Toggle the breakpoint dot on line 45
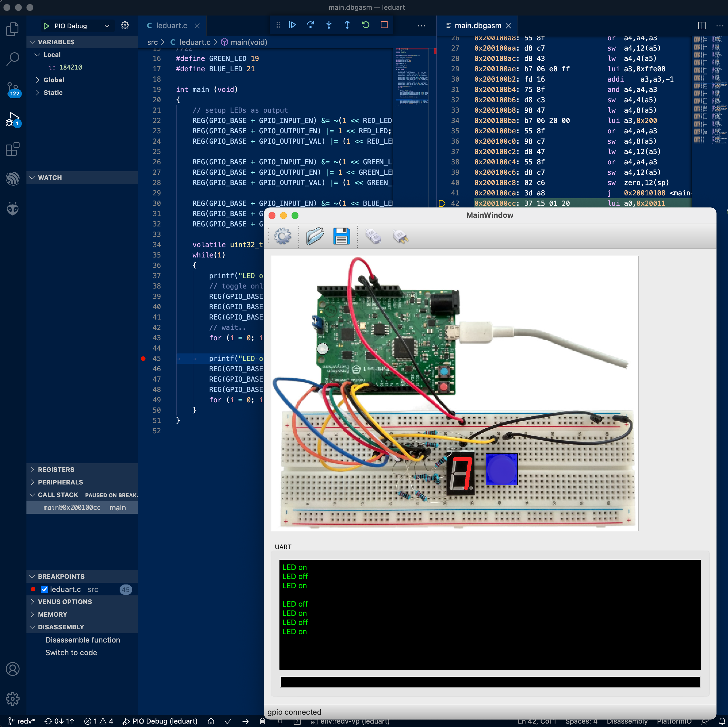This screenshot has width=728, height=727. click(x=143, y=359)
